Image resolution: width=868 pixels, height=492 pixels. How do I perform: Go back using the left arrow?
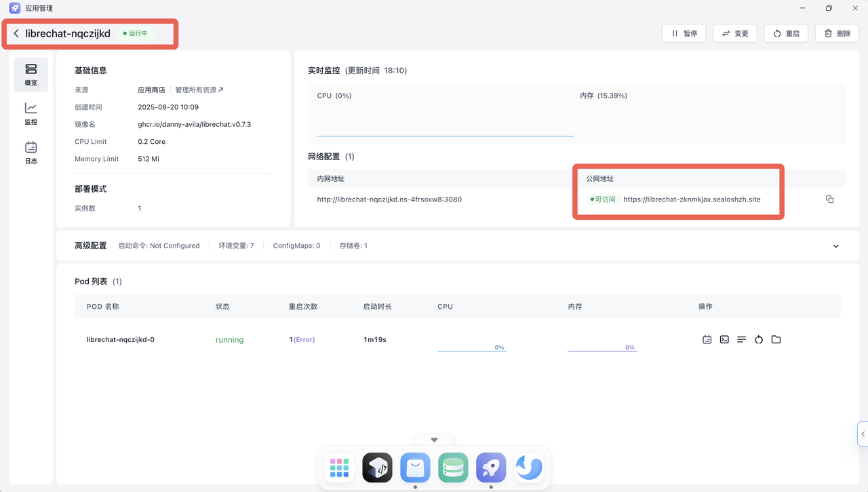pyautogui.click(x=16, y=33)
